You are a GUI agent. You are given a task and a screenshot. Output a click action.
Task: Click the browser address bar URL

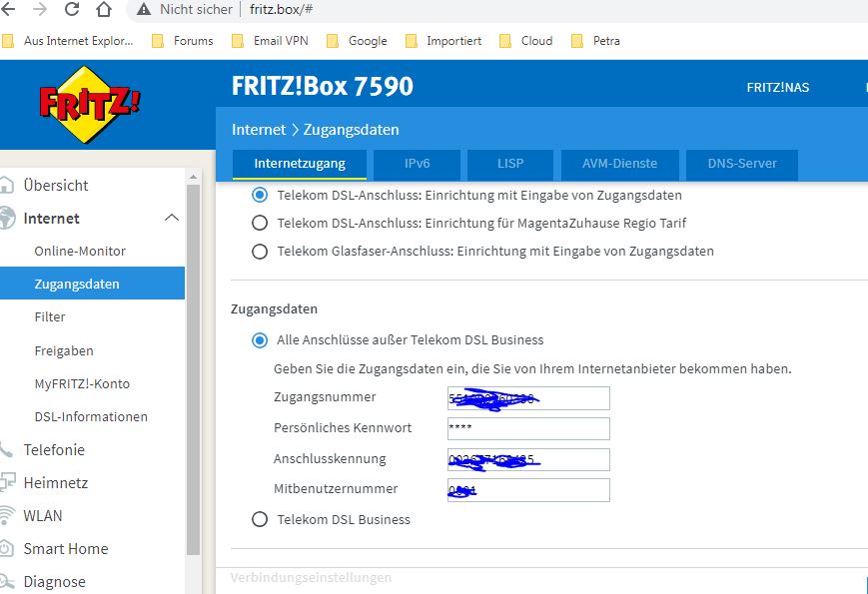tap(282, 9)
